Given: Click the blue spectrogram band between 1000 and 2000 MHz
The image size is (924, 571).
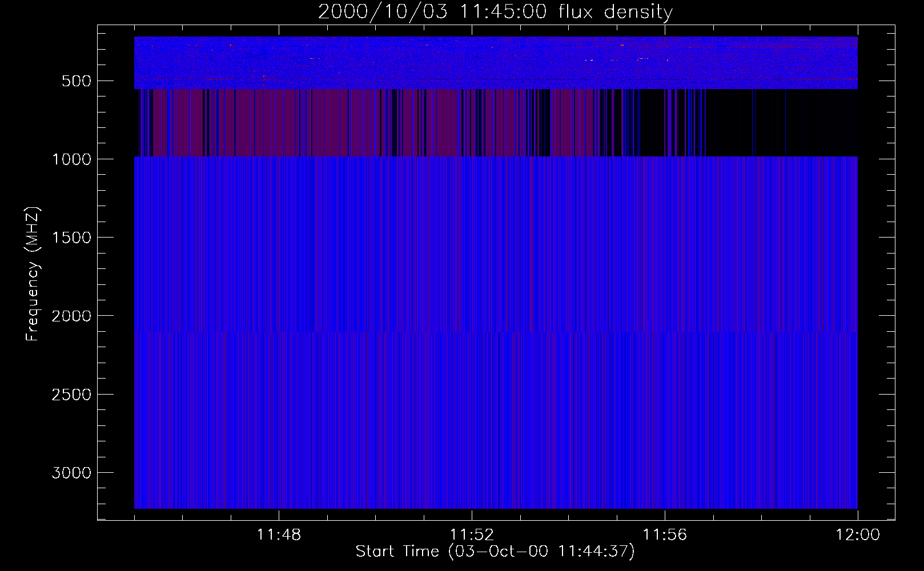Looking at the screenshot, I should click(496, 244).
